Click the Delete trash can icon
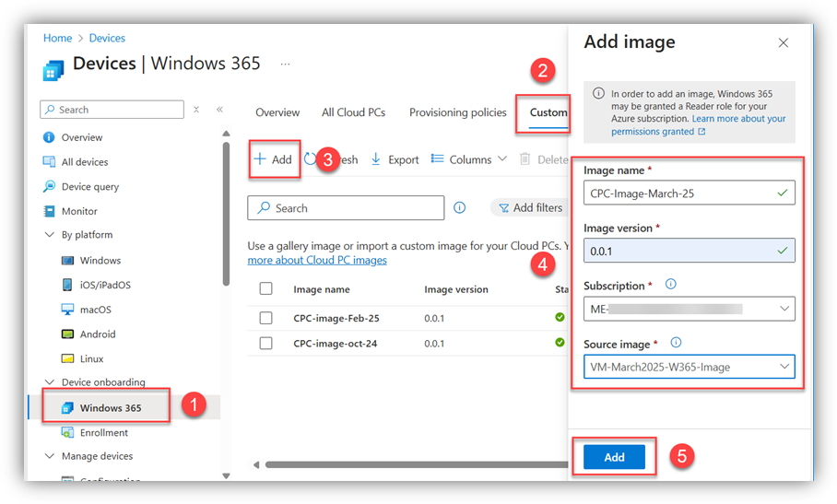 [x=525, y=158]
